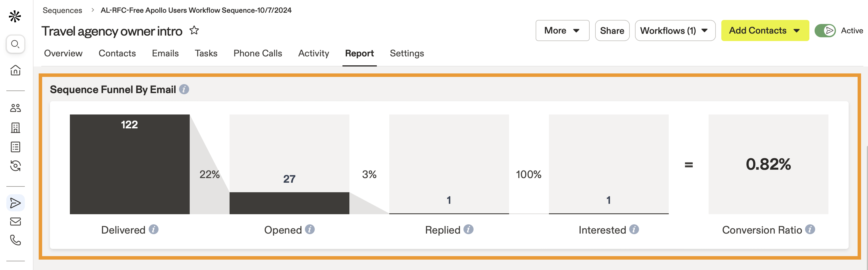Toggle the sequence Active switch
Viewport: 868px width, 270px height.
(825, 31)
